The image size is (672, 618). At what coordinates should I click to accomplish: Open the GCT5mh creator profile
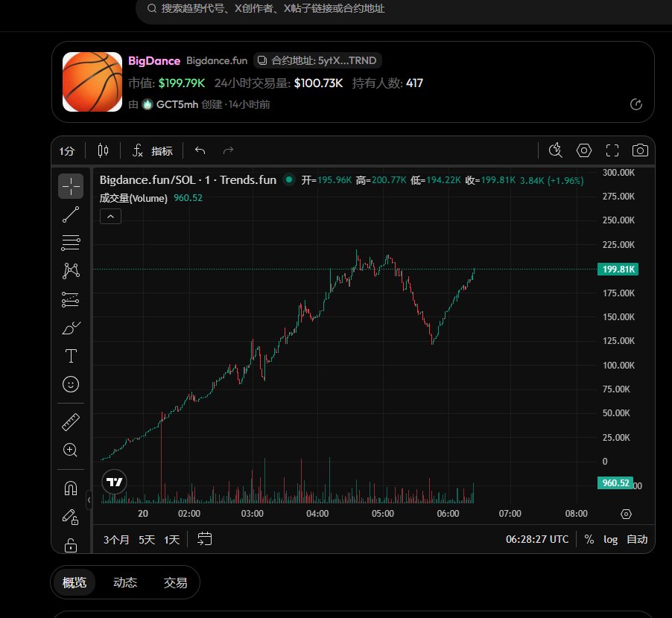click(x=170, y=104)
